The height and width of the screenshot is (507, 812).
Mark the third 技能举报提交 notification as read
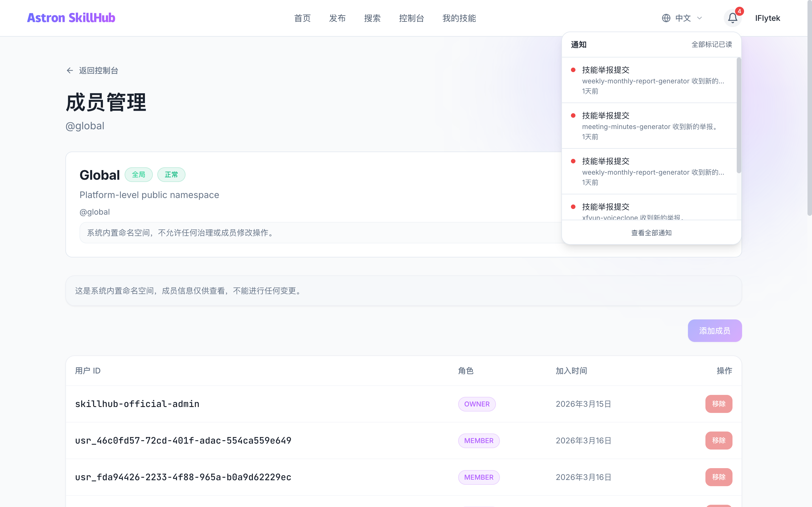point(573,161)
